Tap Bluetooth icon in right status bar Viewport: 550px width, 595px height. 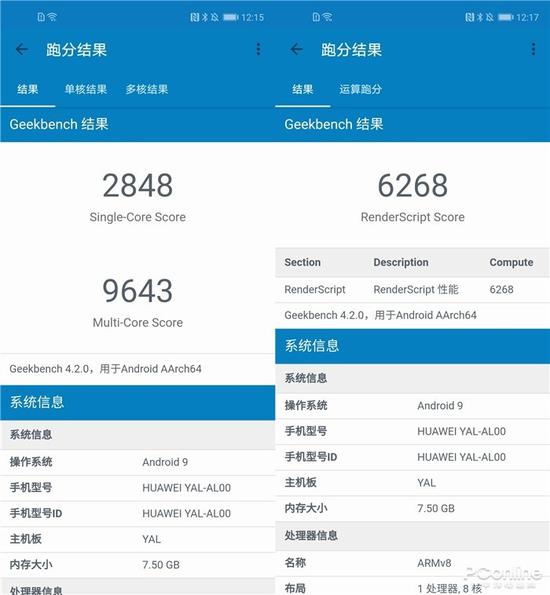coord(480,17)
